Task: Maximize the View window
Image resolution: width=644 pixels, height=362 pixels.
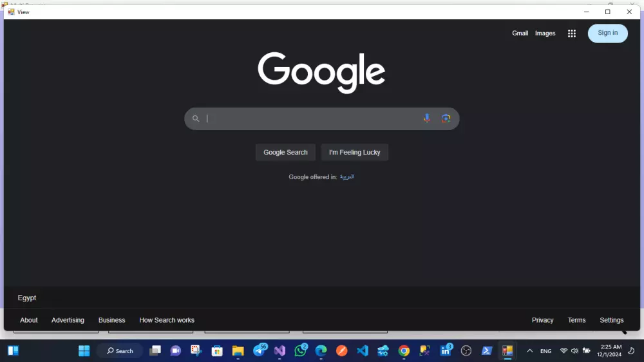Action: pos(608,12)
